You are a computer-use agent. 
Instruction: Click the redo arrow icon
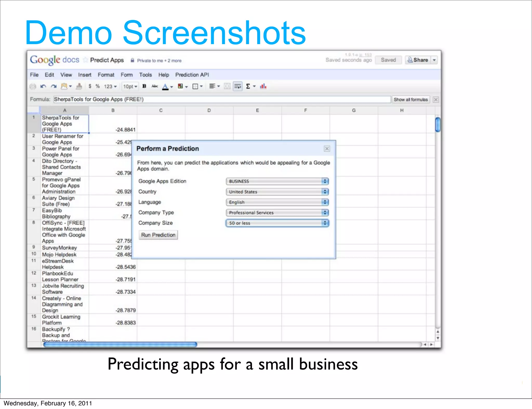pos(54,86)
